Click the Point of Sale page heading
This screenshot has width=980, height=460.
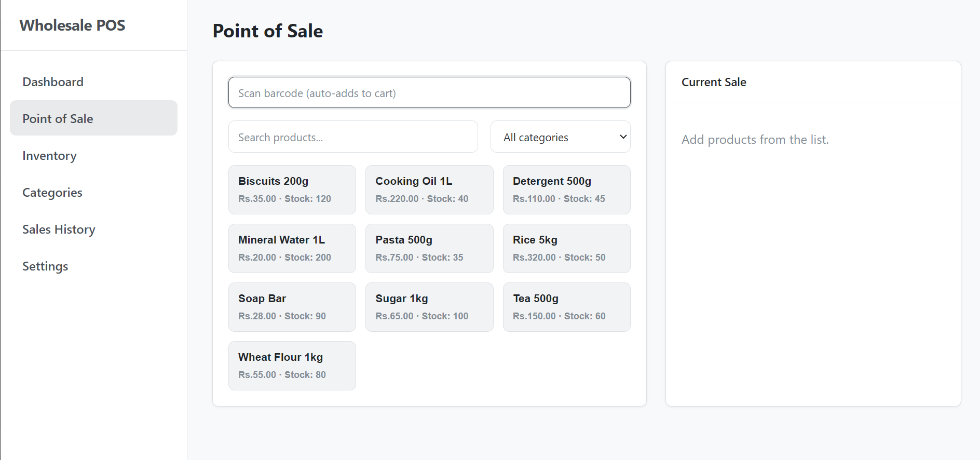(x=268, y=31)
